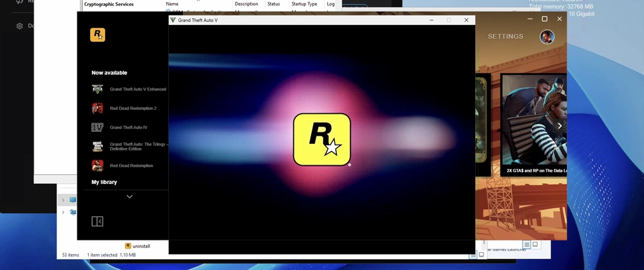Maximize the Rockstar Games Launcher window
Screen dimensions: 644x270
[x=545, y=19]
